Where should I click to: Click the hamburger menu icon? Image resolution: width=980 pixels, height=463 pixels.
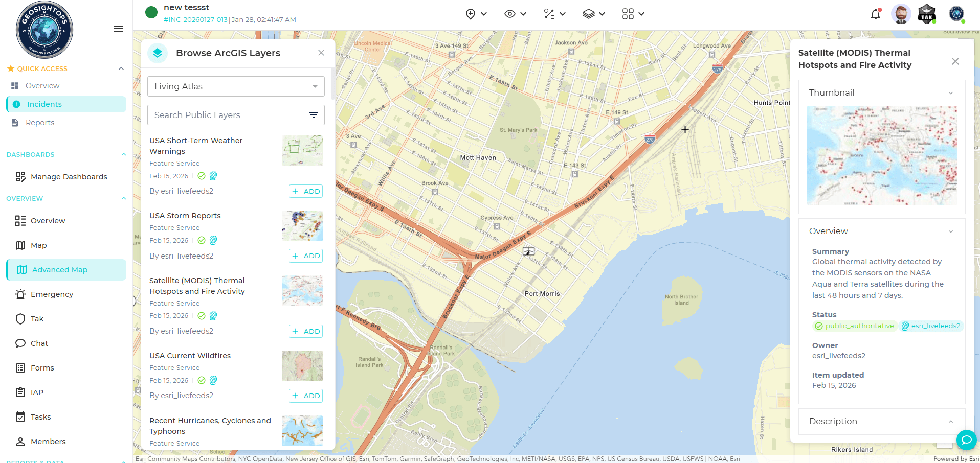(118, 29)
